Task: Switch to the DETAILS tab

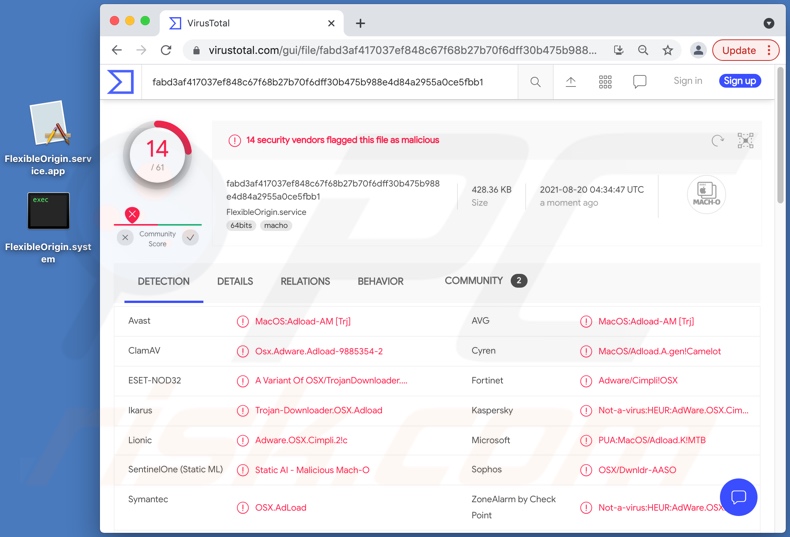Action: click(235, 282)
